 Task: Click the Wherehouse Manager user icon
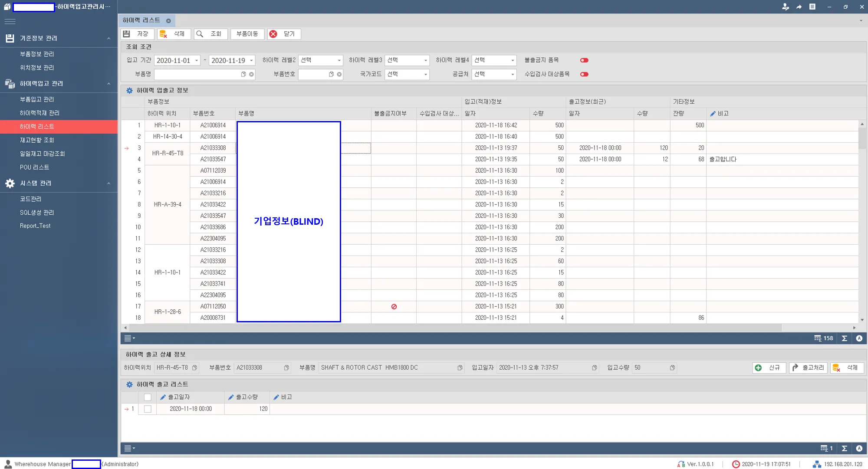click(x=8, y=464)
